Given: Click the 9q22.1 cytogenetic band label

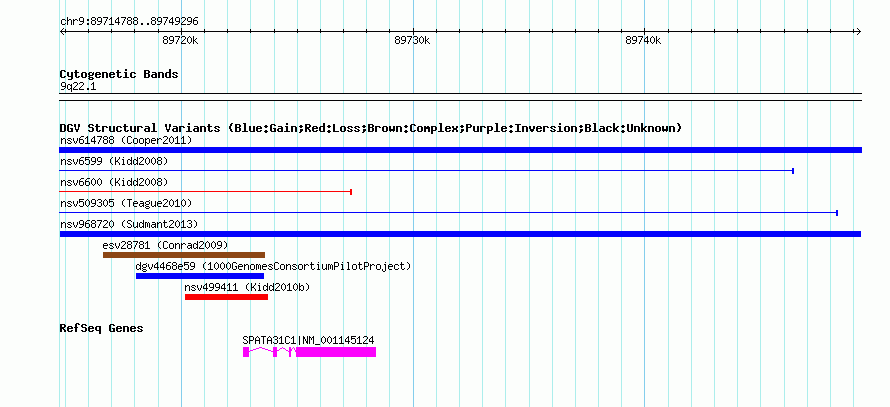Looking at the screenshot, I should [x=78, y=87].
